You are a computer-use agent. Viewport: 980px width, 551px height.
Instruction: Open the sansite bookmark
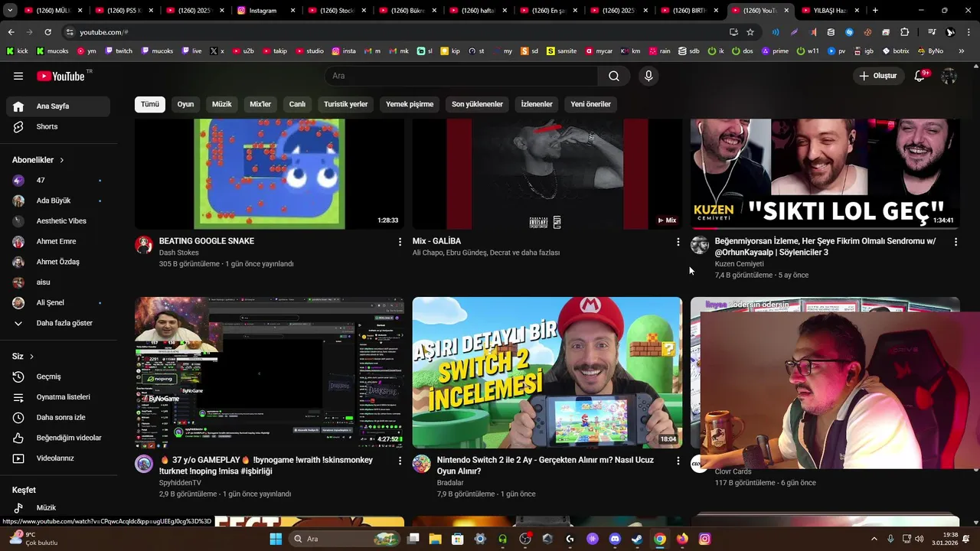point(561,51)
